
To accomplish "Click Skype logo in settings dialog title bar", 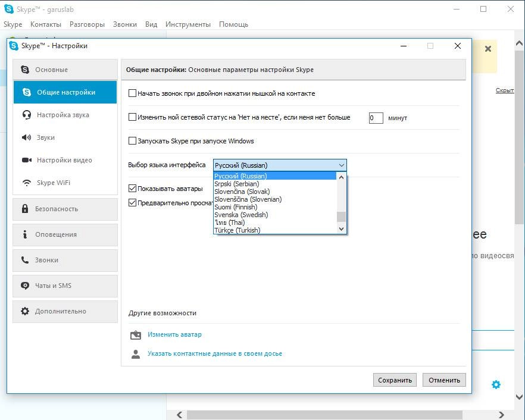I will pos(14,46).
